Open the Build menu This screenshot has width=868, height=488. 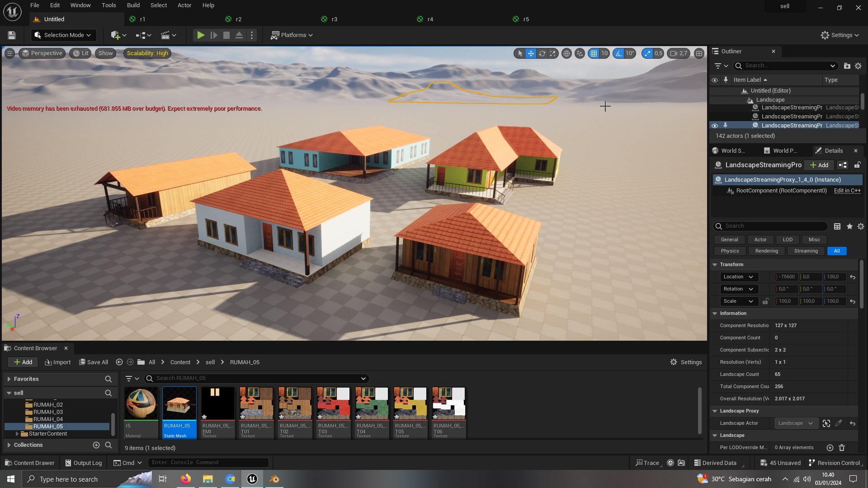133,5
